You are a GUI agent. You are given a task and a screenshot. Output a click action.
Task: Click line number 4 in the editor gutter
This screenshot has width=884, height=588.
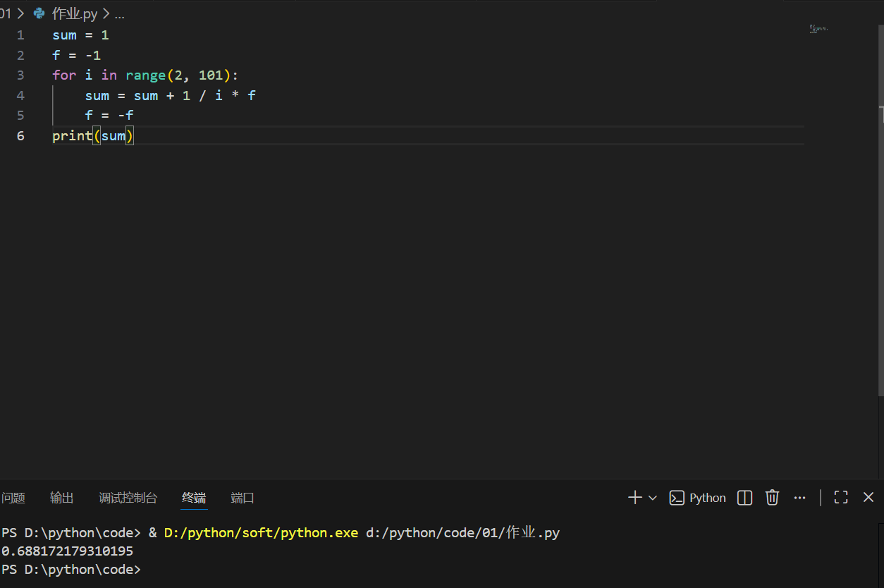[x=20, y=95]
